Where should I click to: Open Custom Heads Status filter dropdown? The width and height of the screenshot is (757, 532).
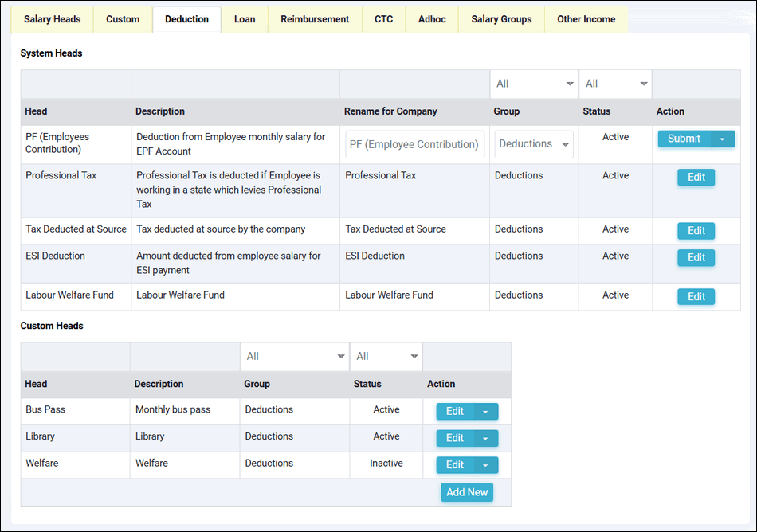386,356
